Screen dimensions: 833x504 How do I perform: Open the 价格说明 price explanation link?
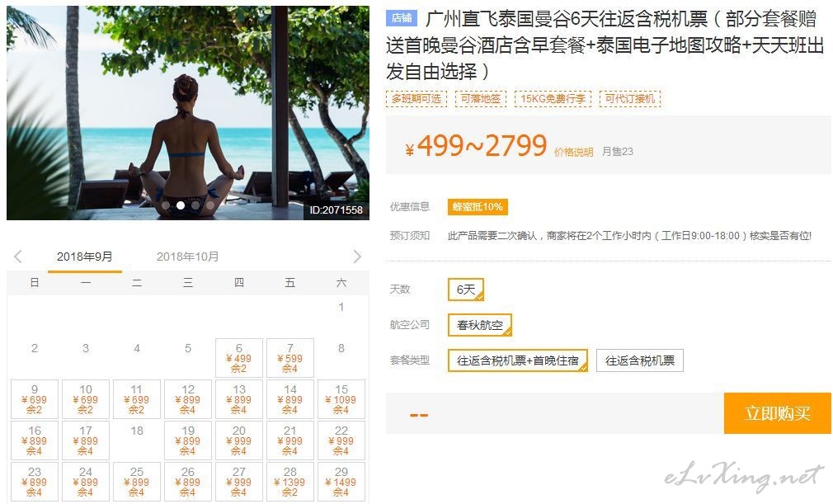pyautogui.click(x=573, y=152)
